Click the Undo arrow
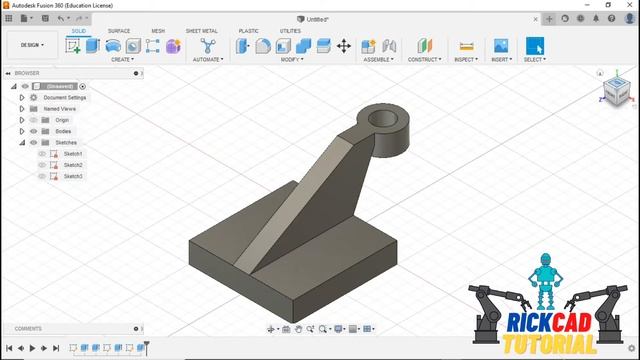 click(61, 18)
